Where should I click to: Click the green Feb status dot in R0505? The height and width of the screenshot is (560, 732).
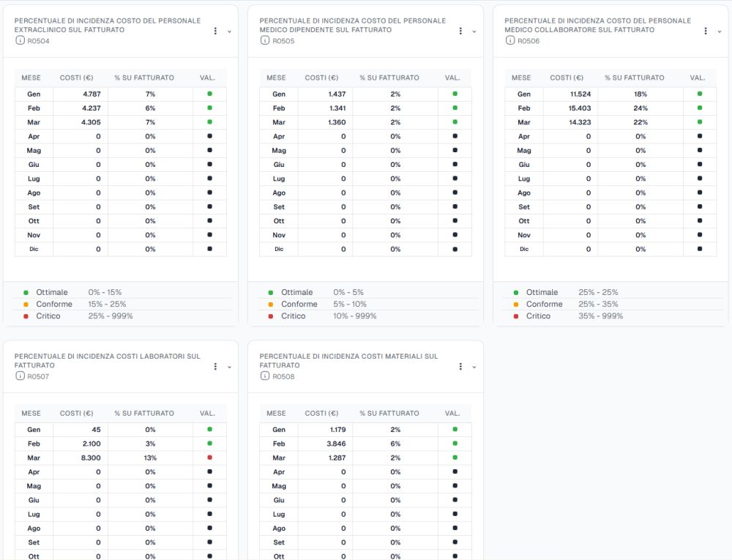[455, 108]
